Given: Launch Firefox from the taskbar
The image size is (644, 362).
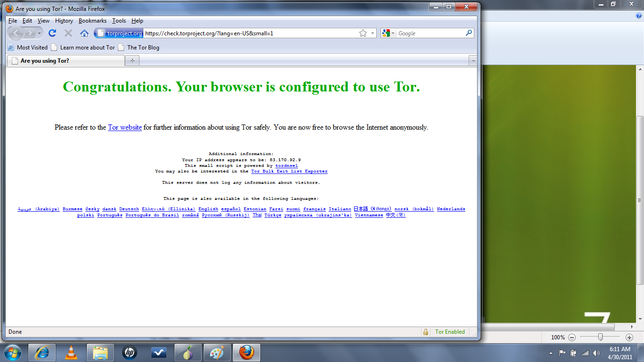Looking at the screenshot, I should pos(247,353).
